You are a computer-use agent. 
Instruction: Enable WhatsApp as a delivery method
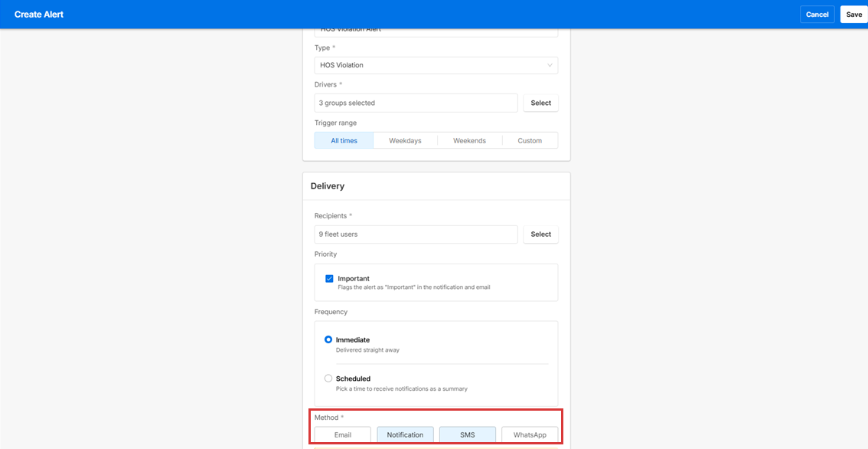pos(530,434)
